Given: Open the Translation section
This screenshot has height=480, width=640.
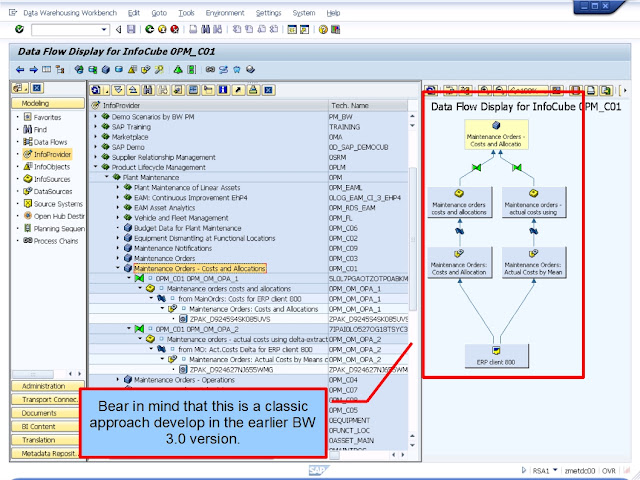Looking at the screenshot, I should [48, 440].
